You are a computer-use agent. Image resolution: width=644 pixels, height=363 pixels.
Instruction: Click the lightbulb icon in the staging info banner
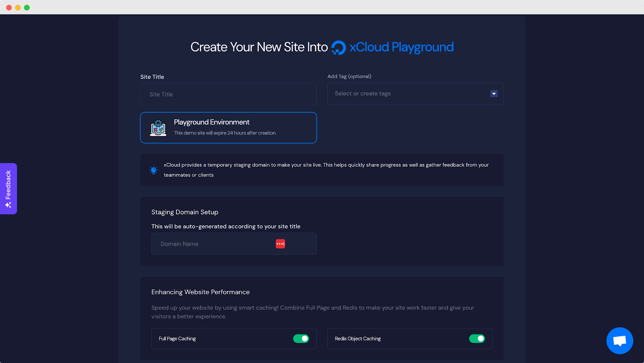pos(153,170)
